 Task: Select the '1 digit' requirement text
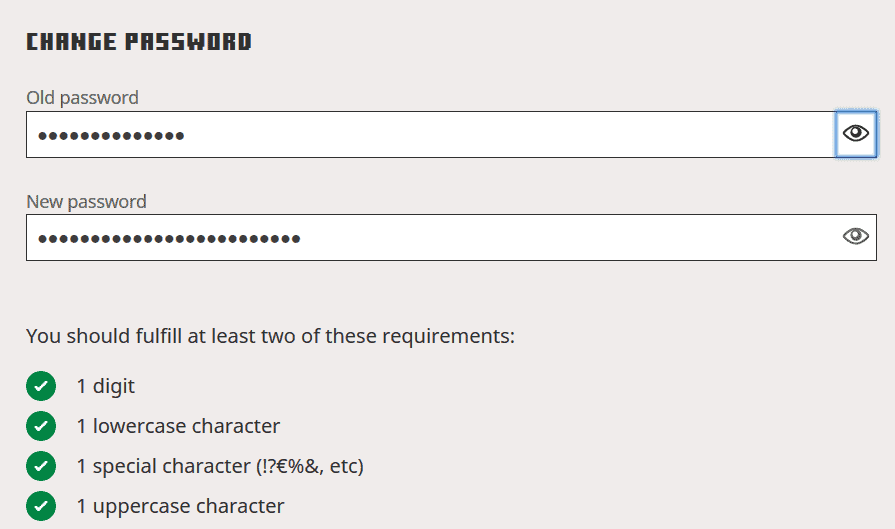pyautogui.click(x=106, y=386)
